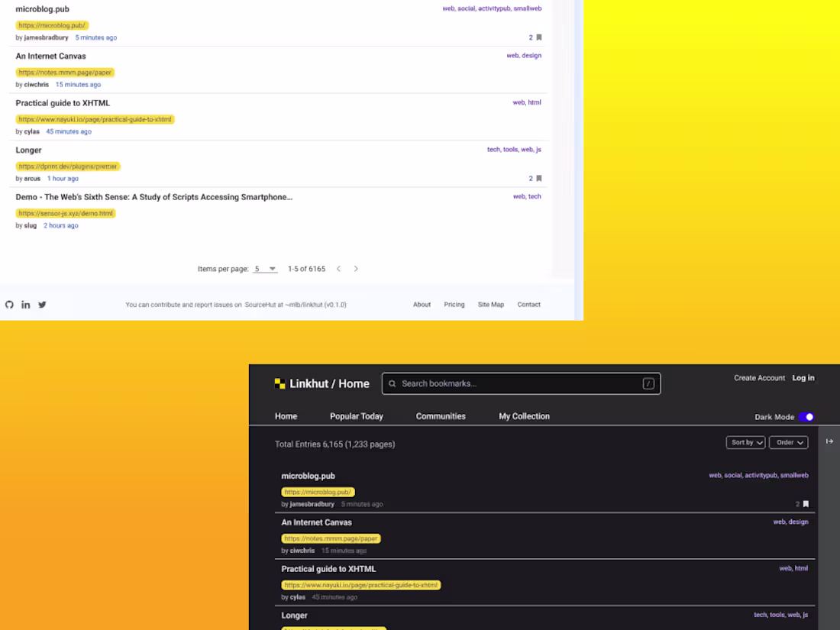Click bookmark icon on light Longer entry
This screenshot has width=840, height=630.
(x=539, y=179)
